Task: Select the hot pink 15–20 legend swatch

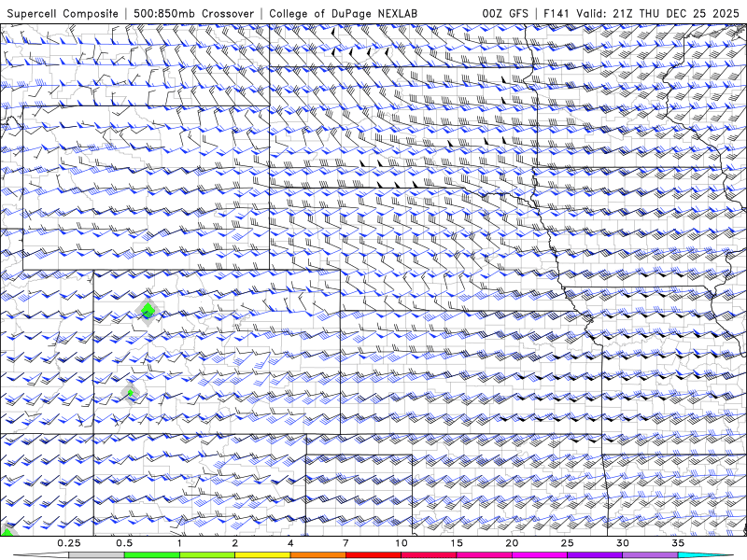Action: click(484, 555)
